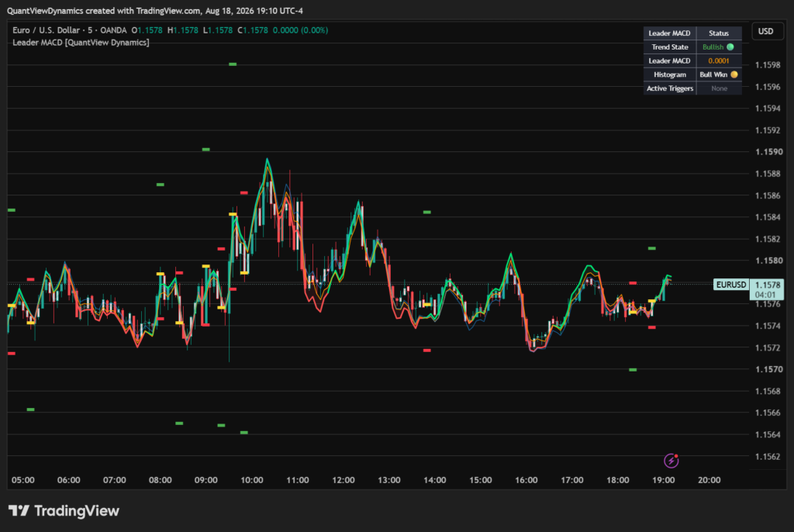
Task: Click the 1.1576 price axis label
Action: tap(768, 304)
